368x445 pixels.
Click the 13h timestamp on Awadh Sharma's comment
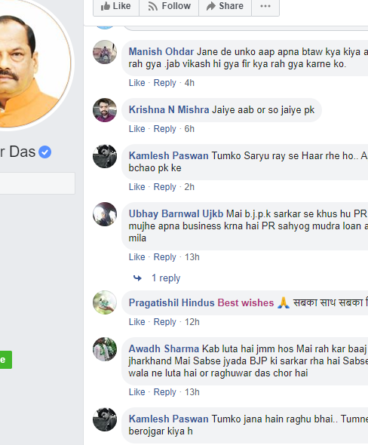[192, 392]
